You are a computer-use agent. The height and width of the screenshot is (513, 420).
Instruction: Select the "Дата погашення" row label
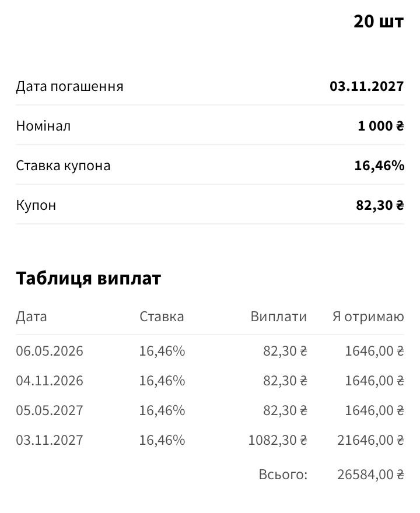(69, 87)
